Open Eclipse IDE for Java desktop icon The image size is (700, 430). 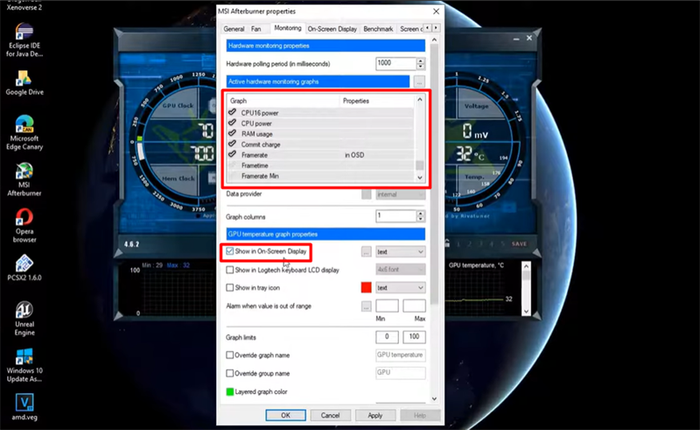24,41
